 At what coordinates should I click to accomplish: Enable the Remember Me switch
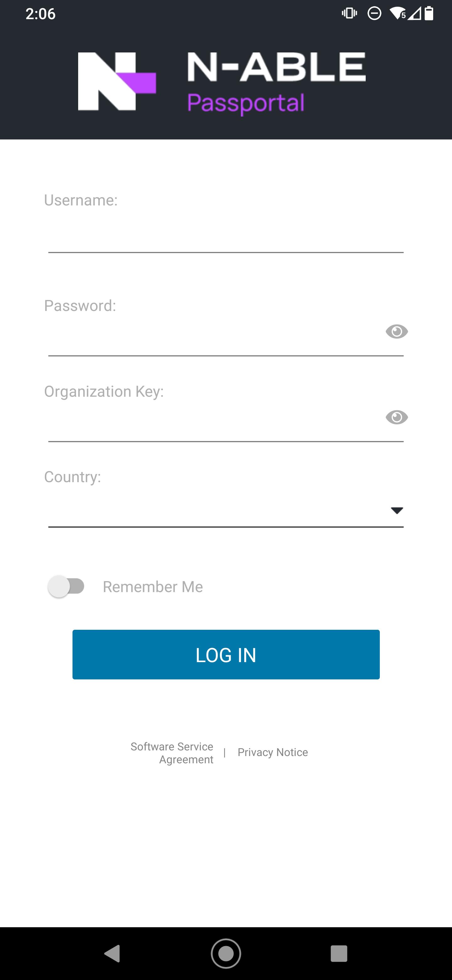66,586
